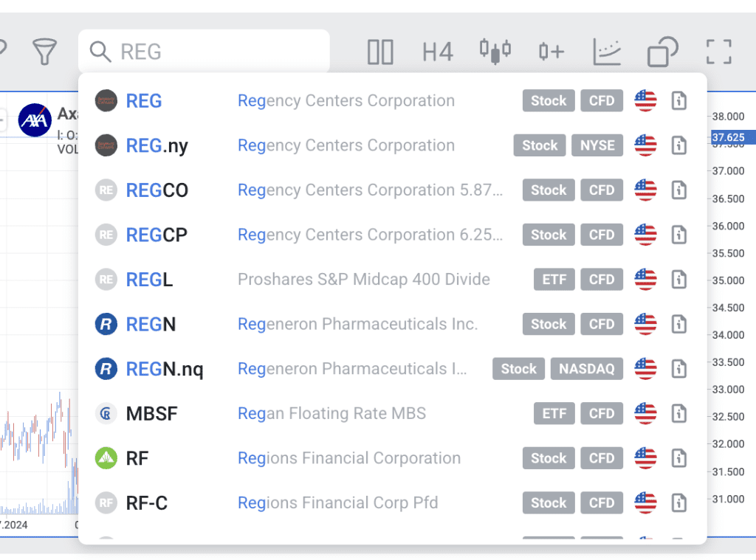756x560 pixels.
Task: Click Proshares S&P Midcap 400 Divide name
Action: [364, 280]
